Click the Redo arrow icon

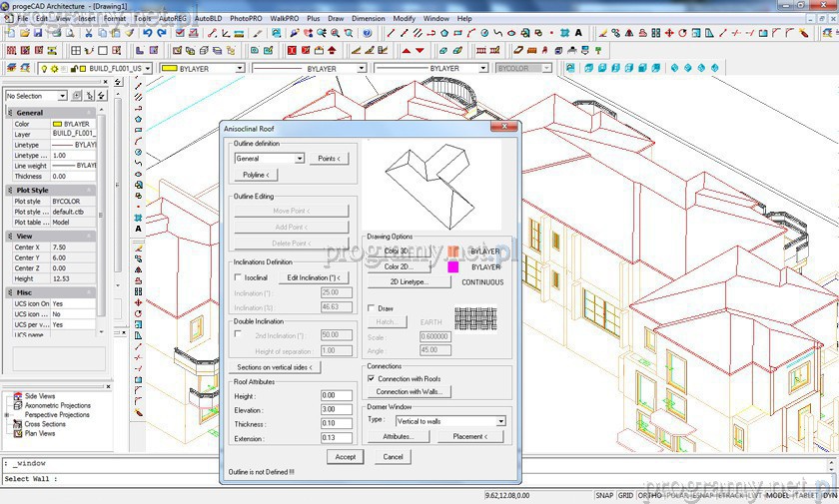pos(163,33)
